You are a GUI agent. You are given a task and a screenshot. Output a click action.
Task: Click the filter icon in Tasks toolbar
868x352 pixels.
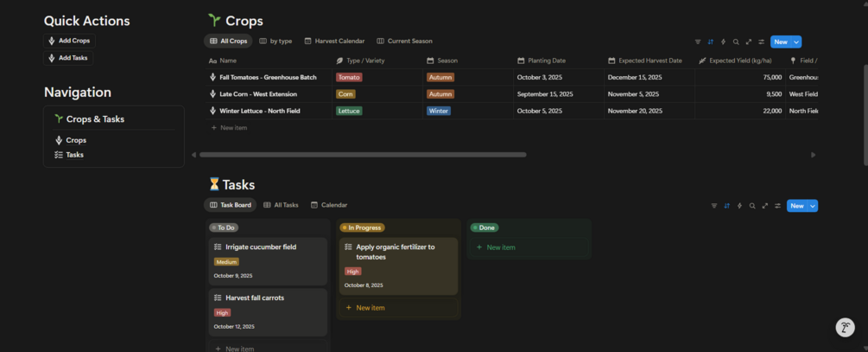pyautogui.click(x=714, y=206)
